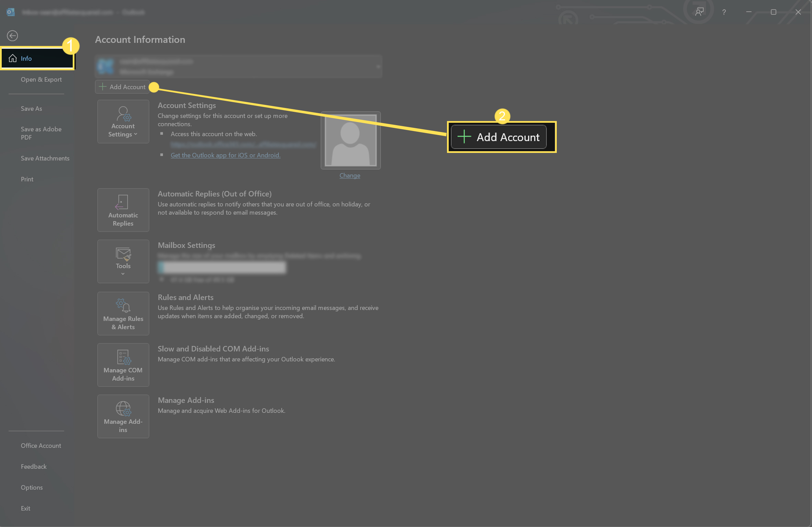Expand the Mailbox Tools dropdown
This screenshot has height=527, width=812.
coord(123,261)
